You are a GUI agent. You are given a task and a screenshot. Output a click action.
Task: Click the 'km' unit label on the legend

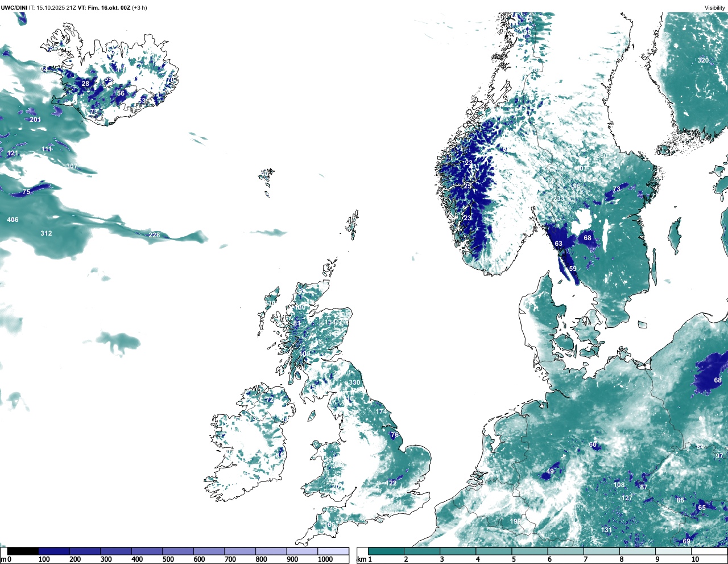[x=361, y=559]
